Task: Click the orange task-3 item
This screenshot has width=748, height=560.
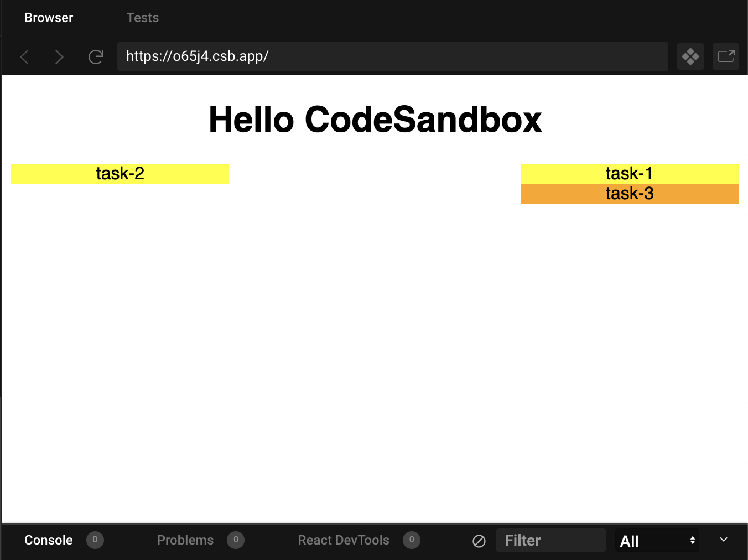Action: click(630, 194)
